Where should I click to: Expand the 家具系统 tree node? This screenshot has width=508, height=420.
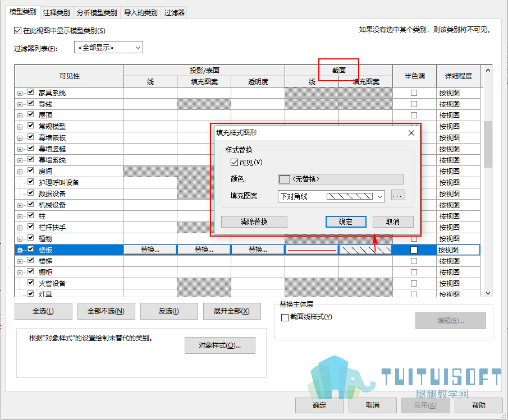pyautogui.click(x=20, y=93)
